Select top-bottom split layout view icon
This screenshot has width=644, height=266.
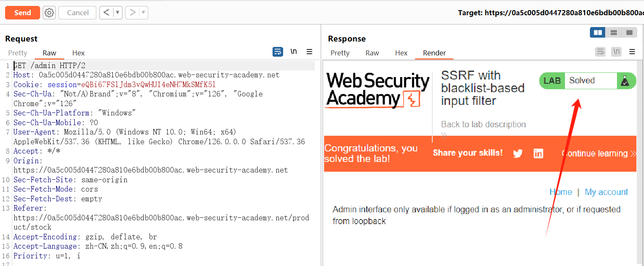[614, 33]
